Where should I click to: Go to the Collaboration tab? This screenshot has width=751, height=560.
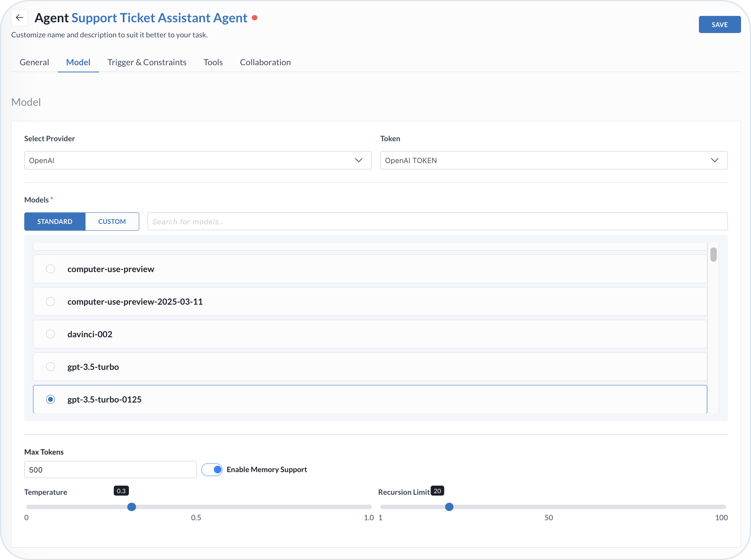265,62
